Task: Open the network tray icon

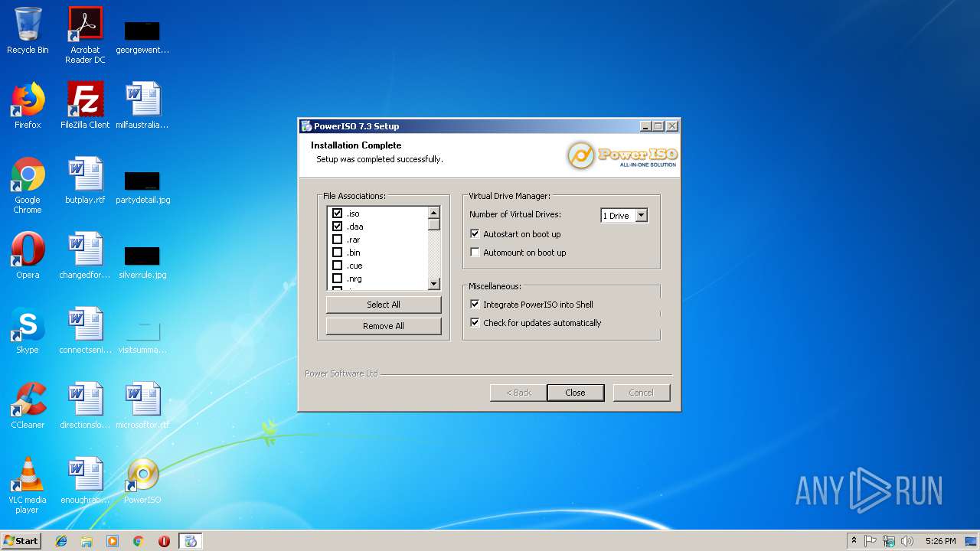Action: pyautogui.click(x=889, y=541)
